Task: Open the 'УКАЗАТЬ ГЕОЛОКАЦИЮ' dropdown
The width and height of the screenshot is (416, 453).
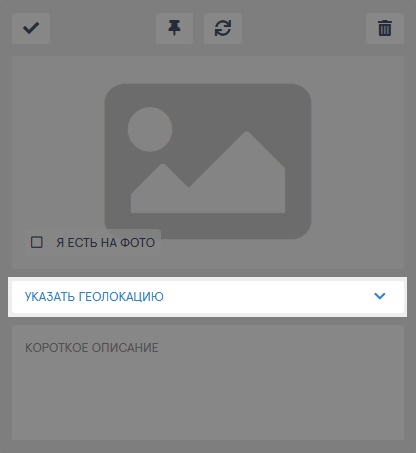Action: point(208,296)
